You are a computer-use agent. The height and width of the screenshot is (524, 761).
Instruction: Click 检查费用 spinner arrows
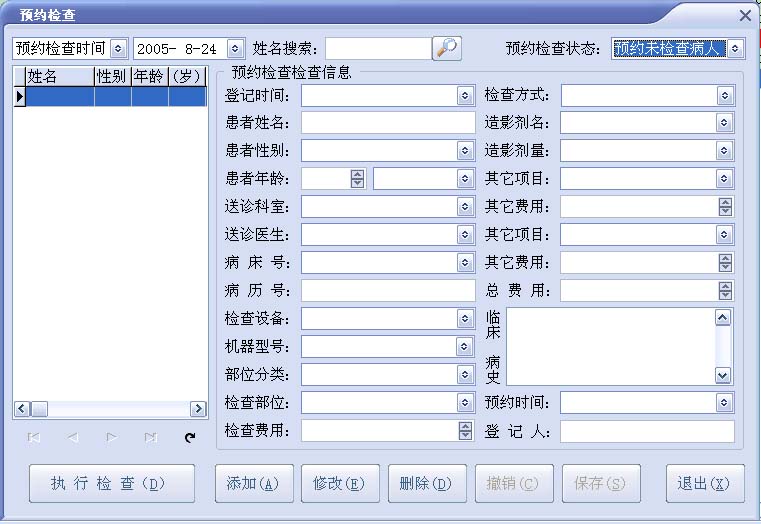(465, 430)
